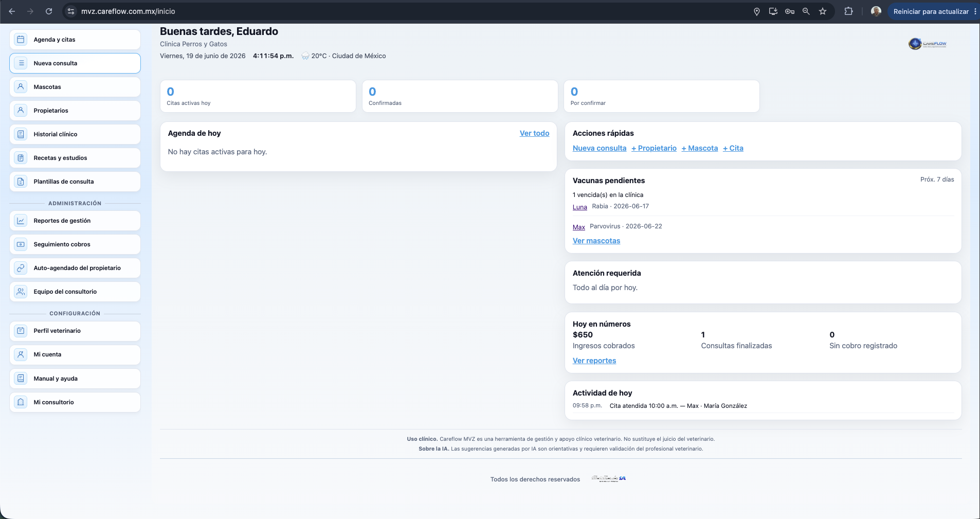
Task: Open Mi consultorio in the sidebar
Action: [x=75, y=402]
